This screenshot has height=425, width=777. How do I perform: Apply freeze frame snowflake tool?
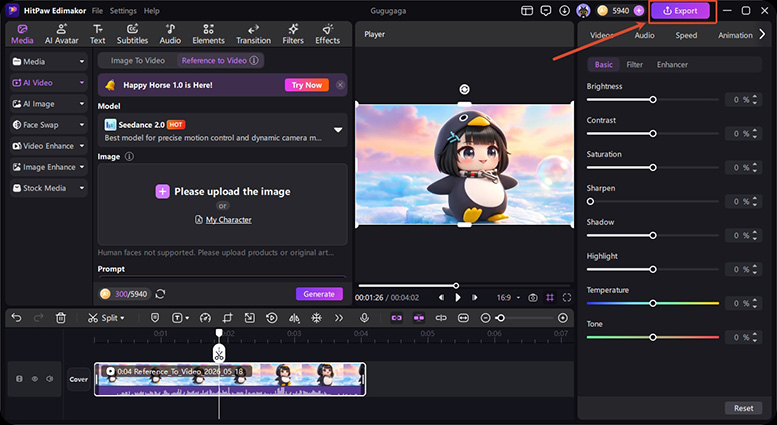point(316,318)
